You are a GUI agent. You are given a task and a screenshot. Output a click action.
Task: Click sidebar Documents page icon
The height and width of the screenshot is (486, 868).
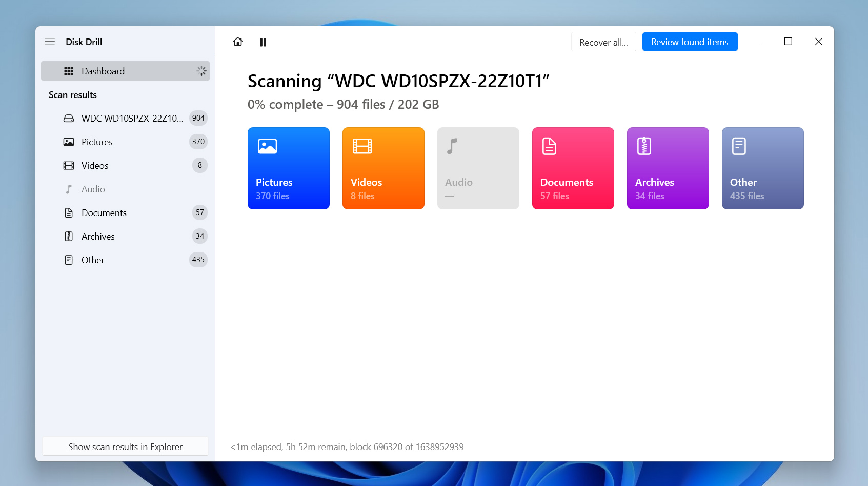69,212
